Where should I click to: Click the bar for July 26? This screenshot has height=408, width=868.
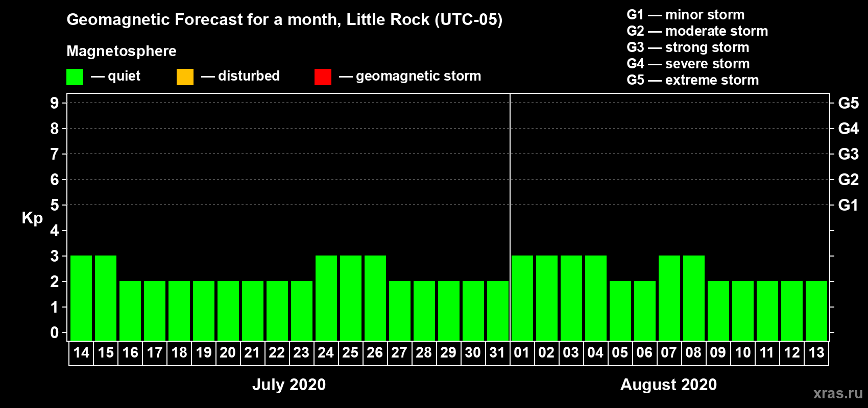pyautogui.click(x=375, y=298)
